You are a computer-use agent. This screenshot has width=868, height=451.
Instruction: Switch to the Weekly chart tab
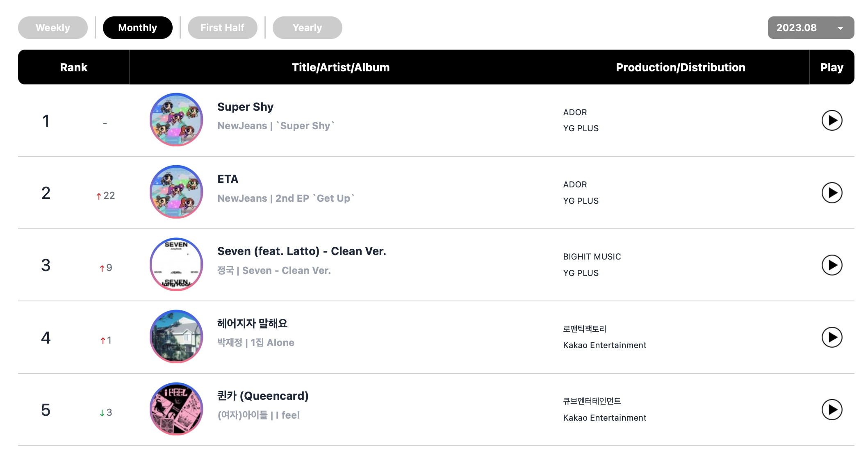point(53,27)
